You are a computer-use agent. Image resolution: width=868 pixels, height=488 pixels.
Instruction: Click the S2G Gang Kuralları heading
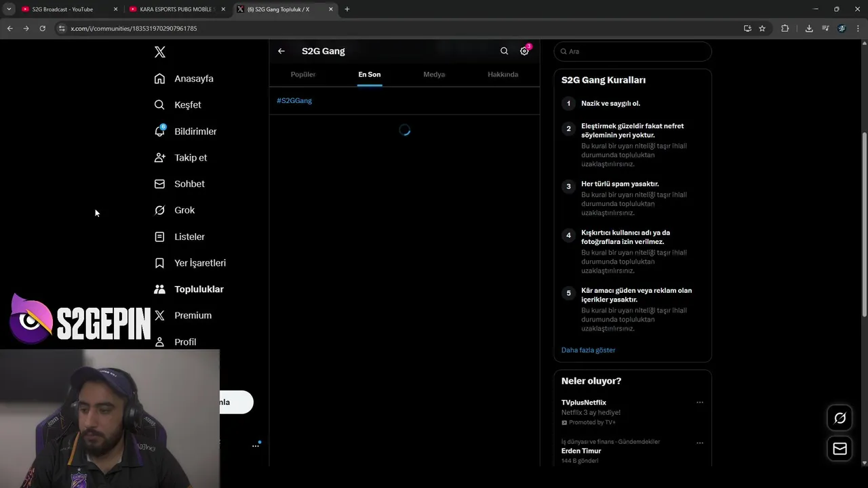604,80
